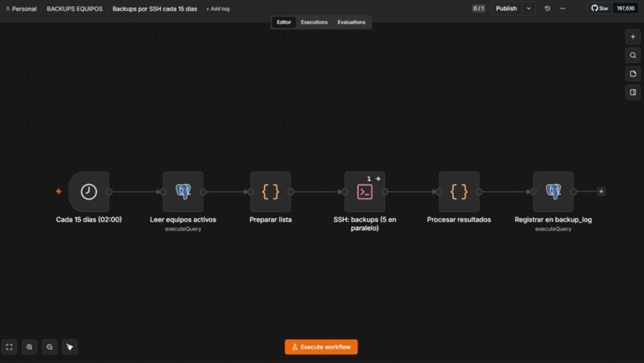Click the Personal breadcrumb
644x363 pixels.
tap(21, 9)
